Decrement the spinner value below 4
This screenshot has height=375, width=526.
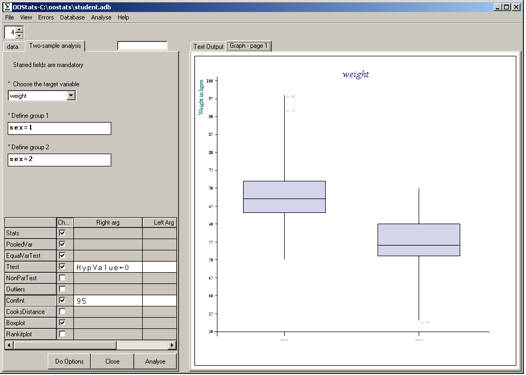click(x=19, y=35)
